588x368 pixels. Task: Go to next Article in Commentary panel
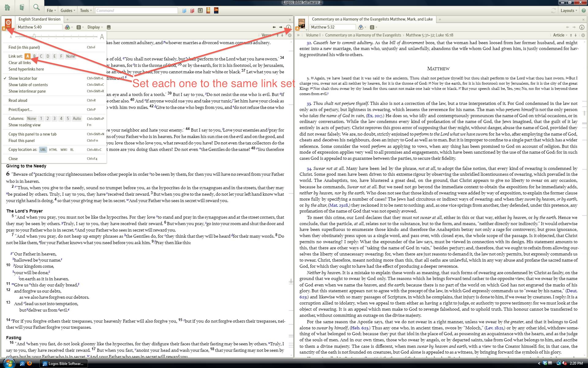pyautogui.click(x=575, y=35)
